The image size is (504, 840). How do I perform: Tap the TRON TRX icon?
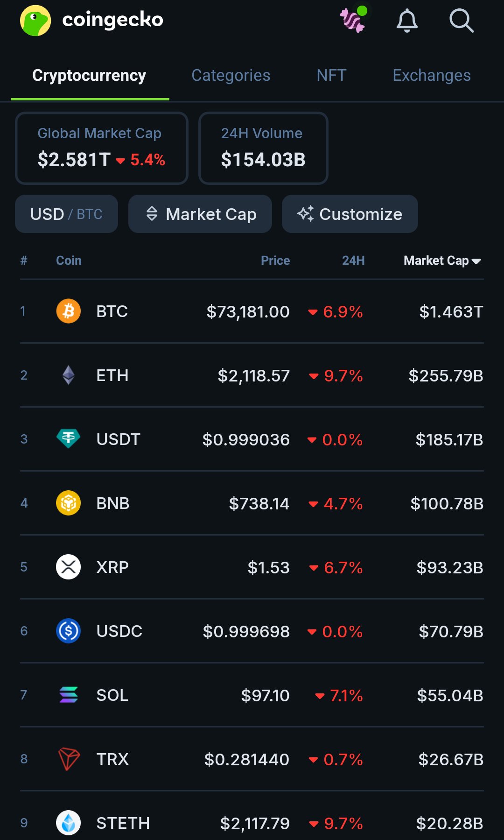pyautogui.click(x=68, y=759)
